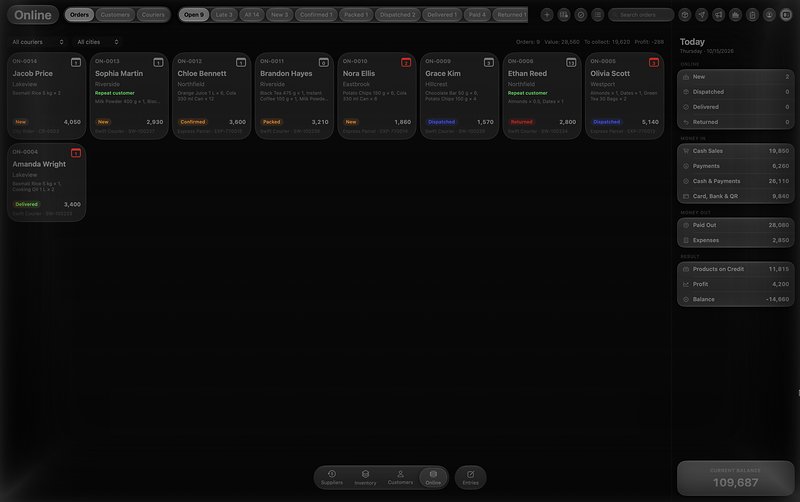Select the Online icon in bottom navigation
This screenshot has width=800, height=502.
(x=433, y=478)
